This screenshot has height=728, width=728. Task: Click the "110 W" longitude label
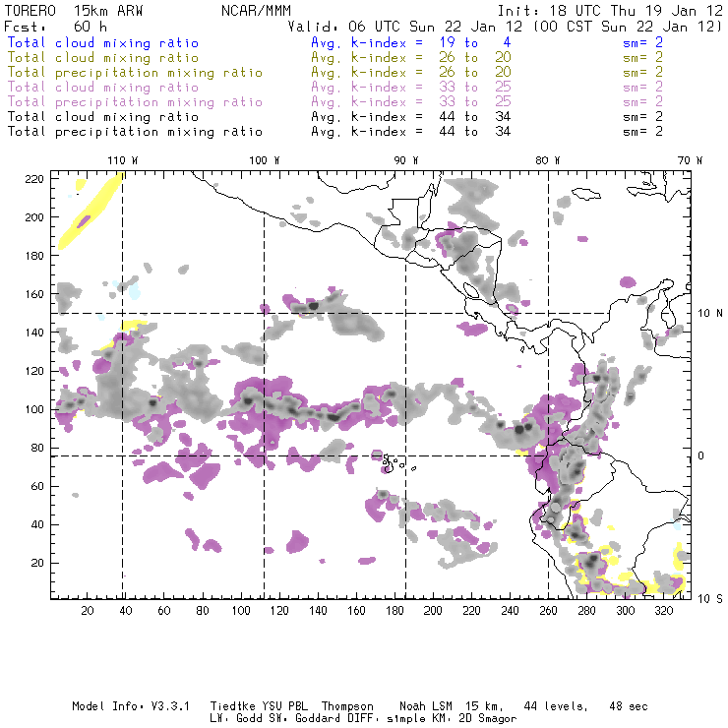[123, 160]
